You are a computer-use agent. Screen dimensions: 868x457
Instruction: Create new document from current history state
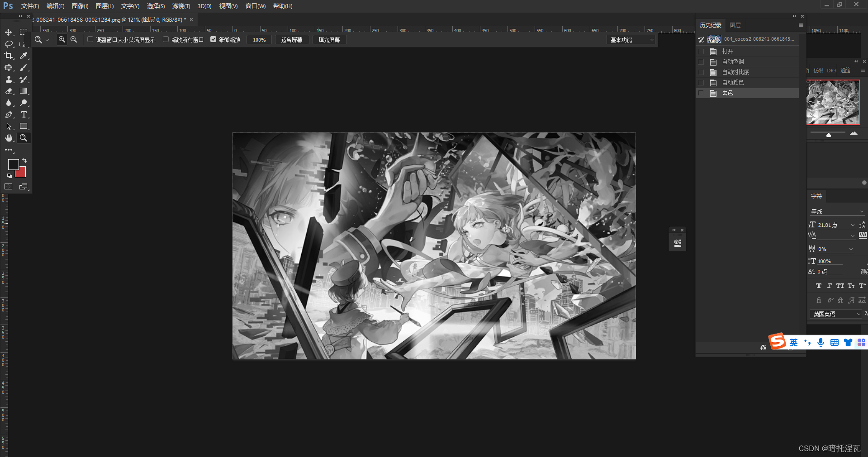tap(763, 347)
